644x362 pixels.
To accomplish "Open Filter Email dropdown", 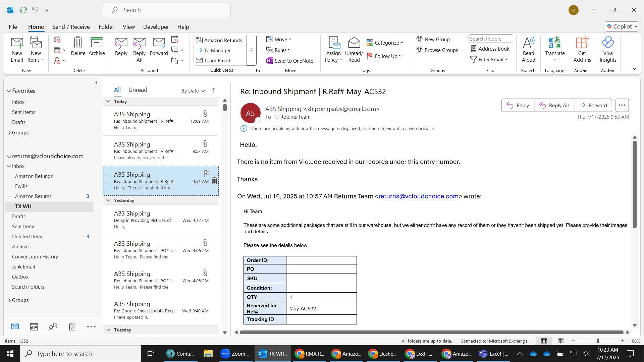I will pos(489,59).
